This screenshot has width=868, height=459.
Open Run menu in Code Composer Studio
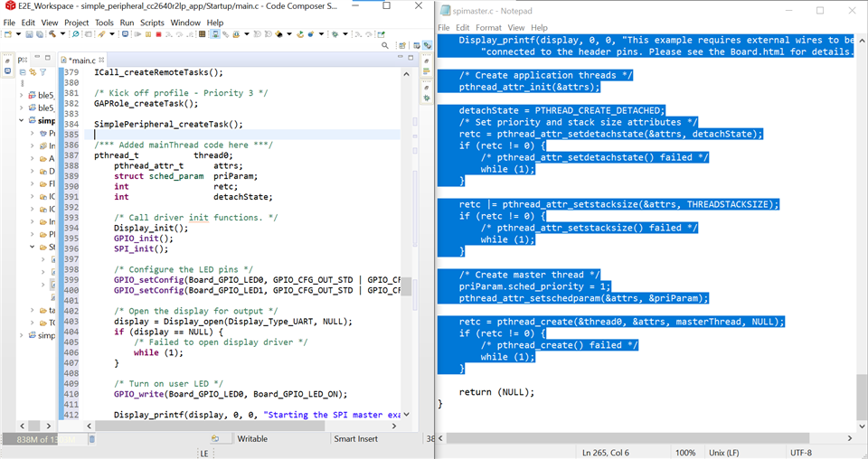[x=127, y=23]
